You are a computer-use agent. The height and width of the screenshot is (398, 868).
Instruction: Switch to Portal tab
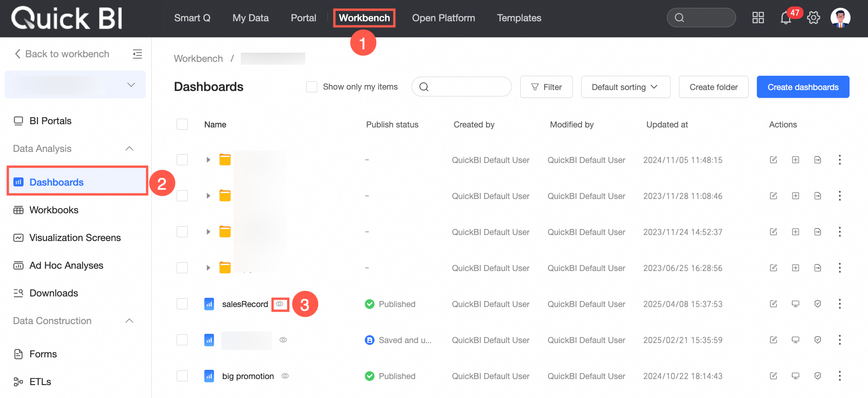[x=303, y=18]
